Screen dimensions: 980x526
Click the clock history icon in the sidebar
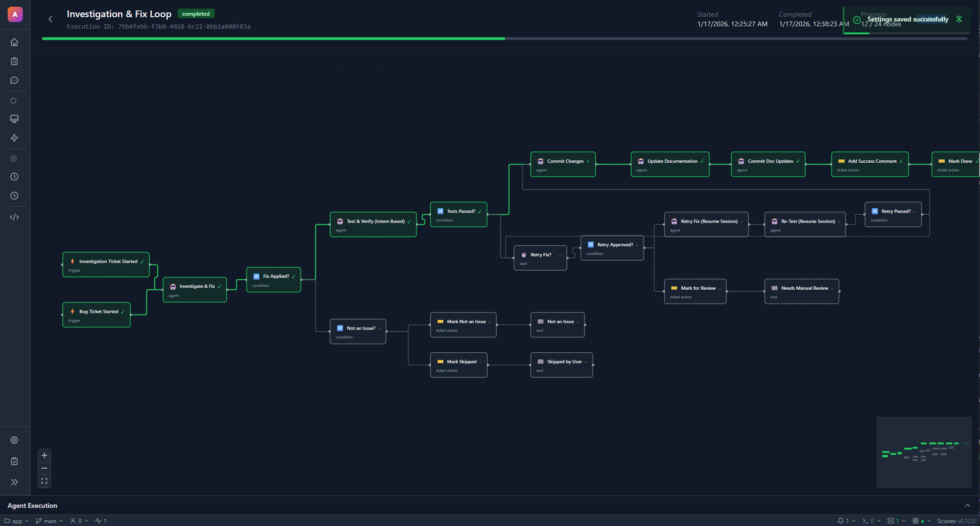pos(14,177)
